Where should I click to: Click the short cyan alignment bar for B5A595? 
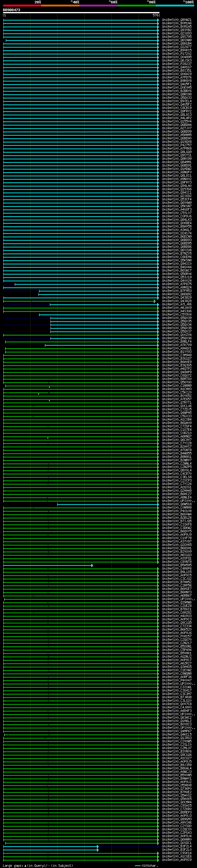(x=48, y=565)
